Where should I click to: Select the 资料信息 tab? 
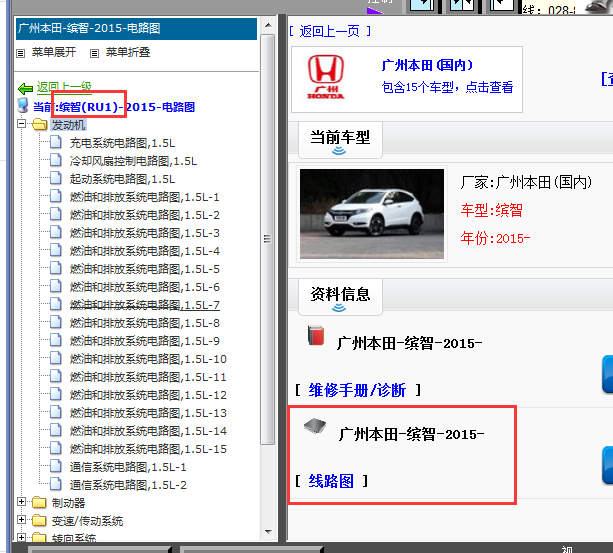click(340, 297)
